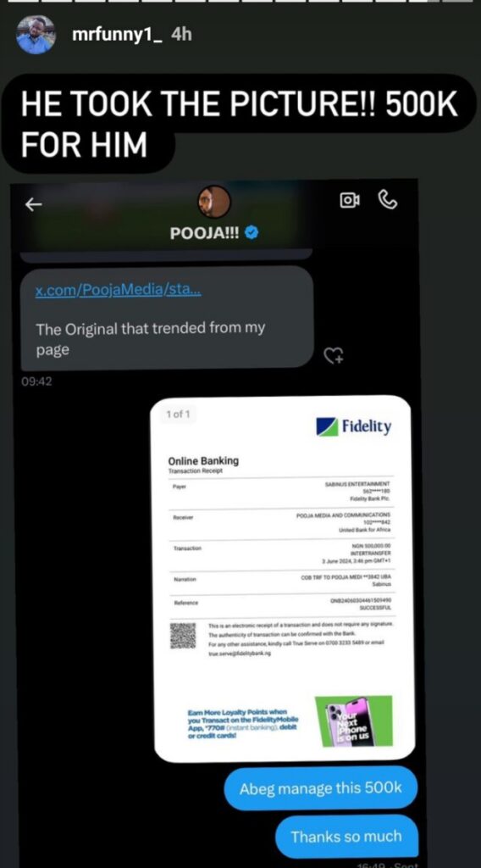Tap the mrfunny1_ username
The image size is (481, 868).
[x=117, y=34]
